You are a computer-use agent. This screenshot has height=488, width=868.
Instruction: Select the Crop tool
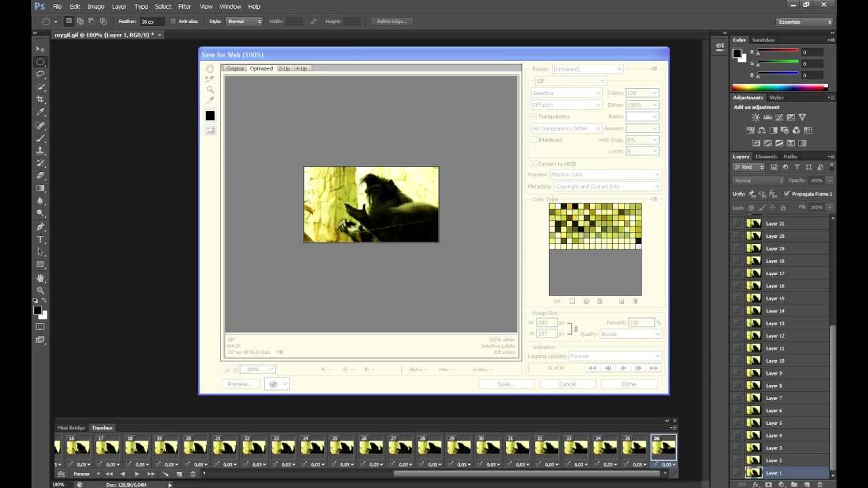pos(41,100)
